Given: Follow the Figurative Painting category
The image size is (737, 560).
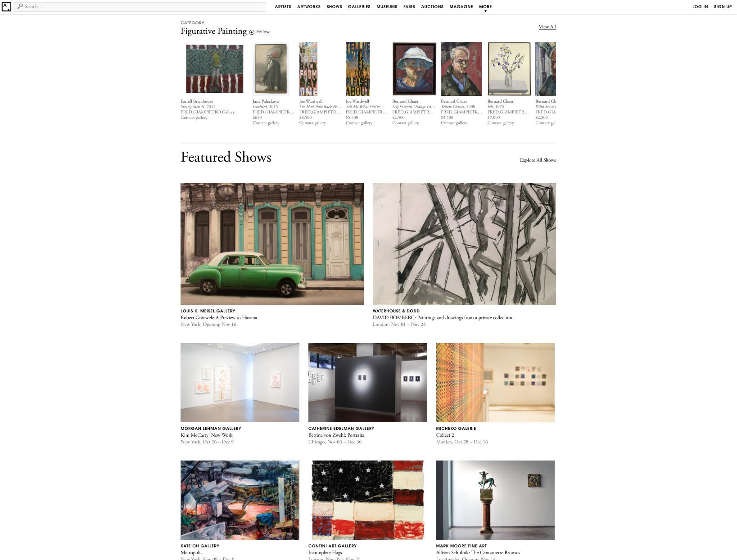Looking at the screenshot, I should click(259, 32).
